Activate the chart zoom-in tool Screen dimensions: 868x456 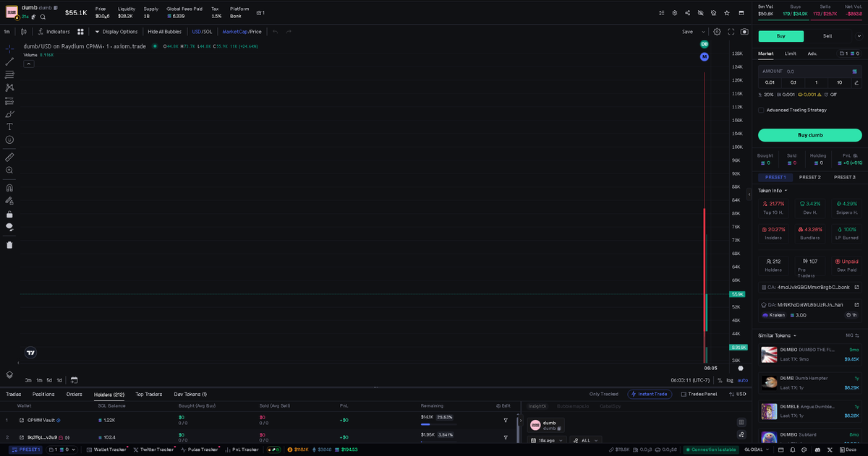9,170
